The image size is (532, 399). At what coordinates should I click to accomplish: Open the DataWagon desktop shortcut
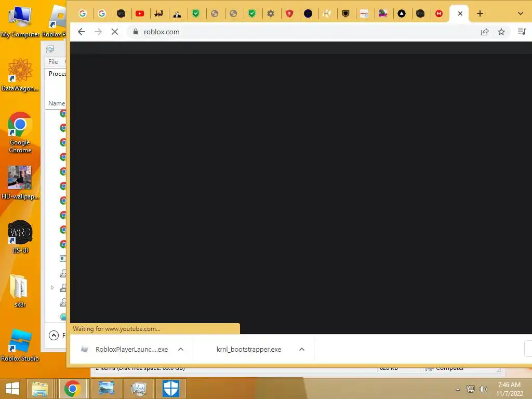(x=20, y=75)
